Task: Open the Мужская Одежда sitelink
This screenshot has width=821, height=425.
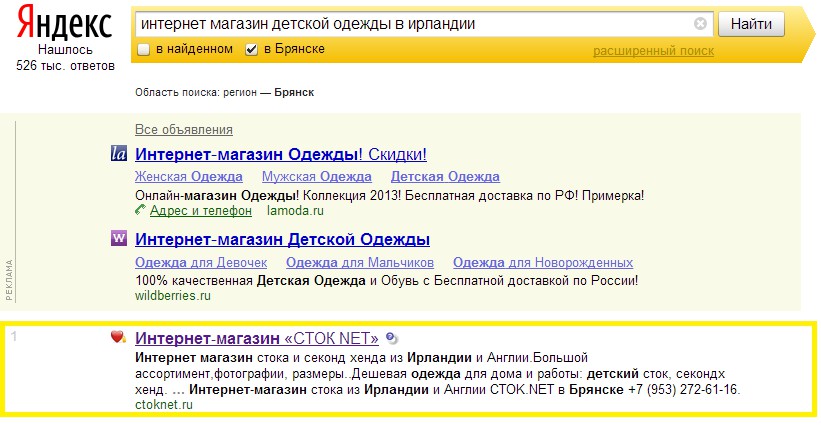Action: coord(317,177)
